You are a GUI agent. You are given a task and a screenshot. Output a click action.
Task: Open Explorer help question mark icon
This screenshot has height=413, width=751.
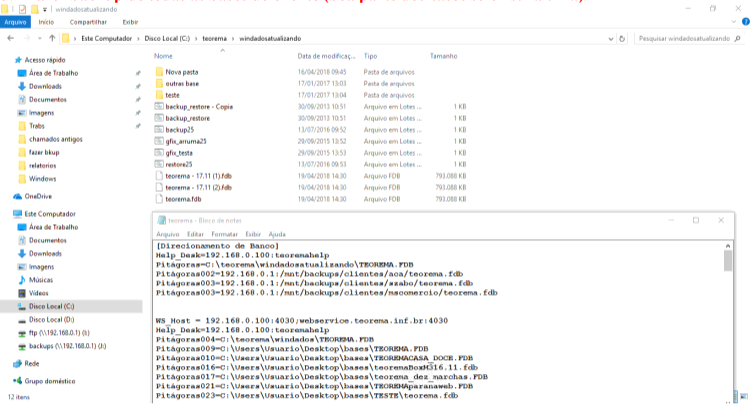(746, 22)
